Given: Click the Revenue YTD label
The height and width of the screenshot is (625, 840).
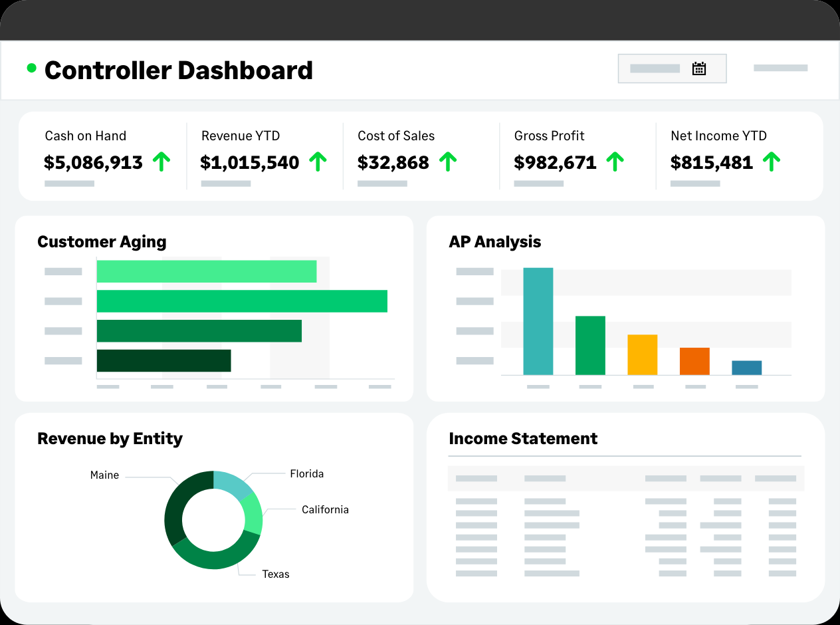Looking at the screenshot, I should (x=241, y=136).
